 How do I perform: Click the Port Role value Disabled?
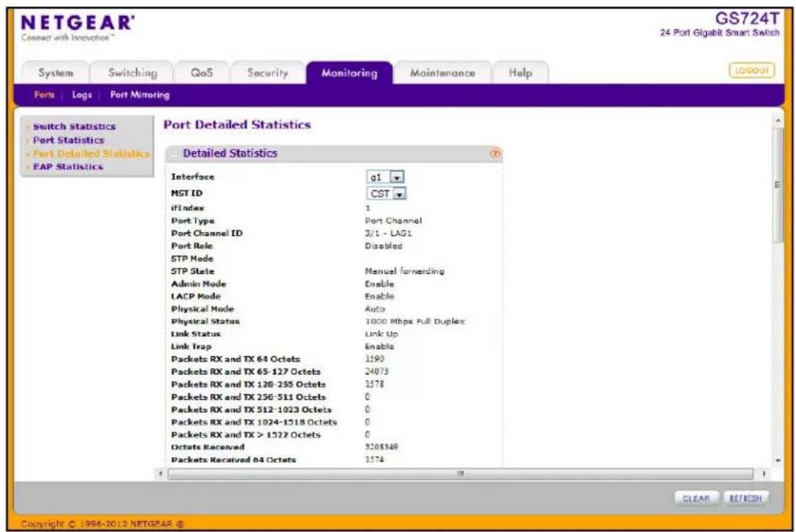click(384, 246)
